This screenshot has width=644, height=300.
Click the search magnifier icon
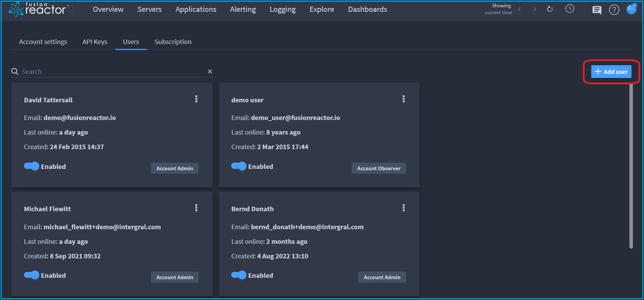15,71
